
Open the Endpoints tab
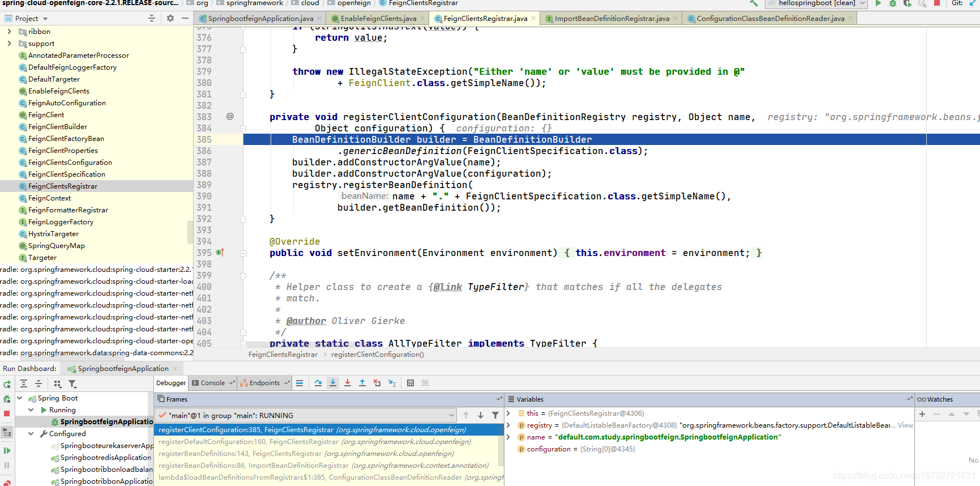(264, 383)
